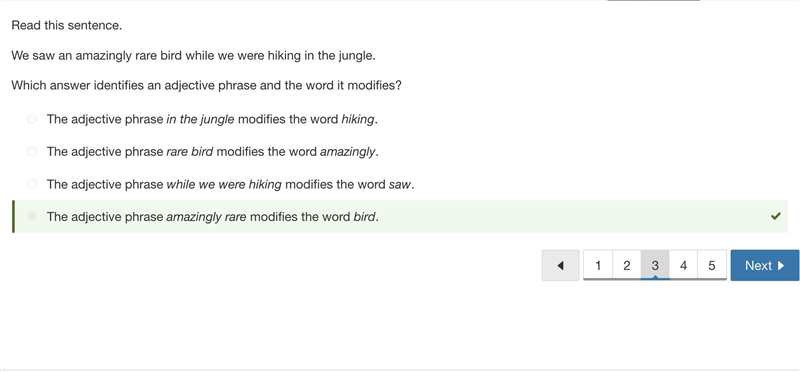Click the green checkmark on the correct answer
The height and width of the screenshot is (372, 800).
(776, 216)
